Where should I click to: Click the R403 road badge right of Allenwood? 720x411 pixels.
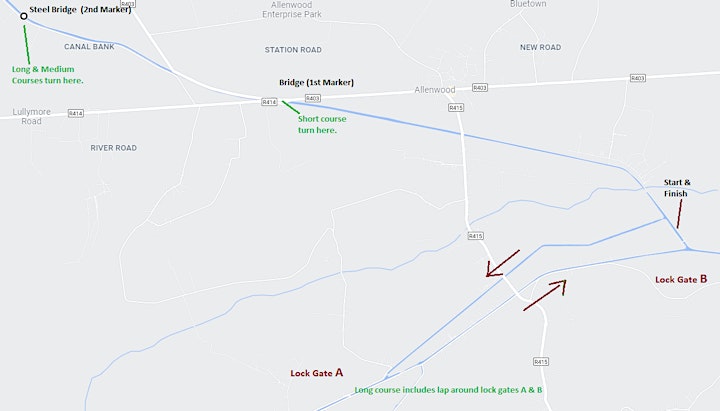click(480, 87)
